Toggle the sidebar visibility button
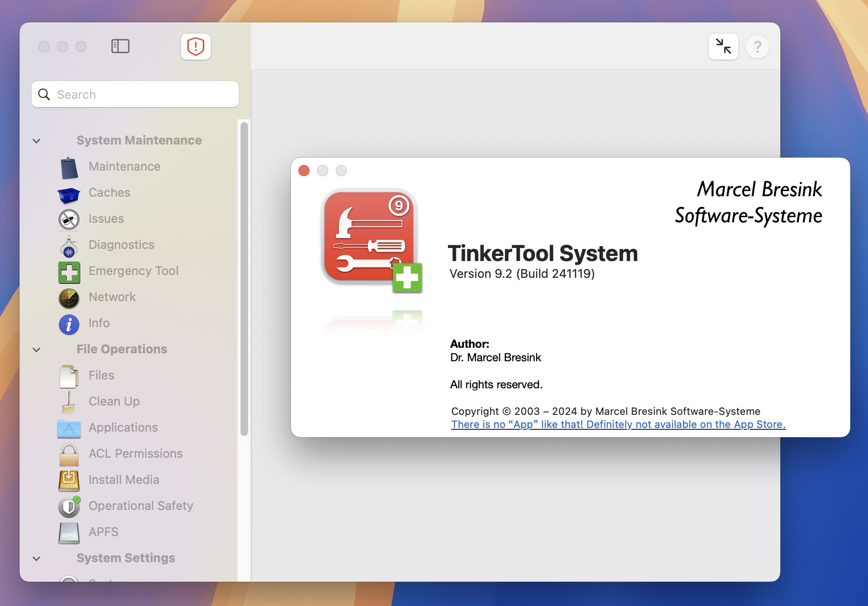 (120, 46)
